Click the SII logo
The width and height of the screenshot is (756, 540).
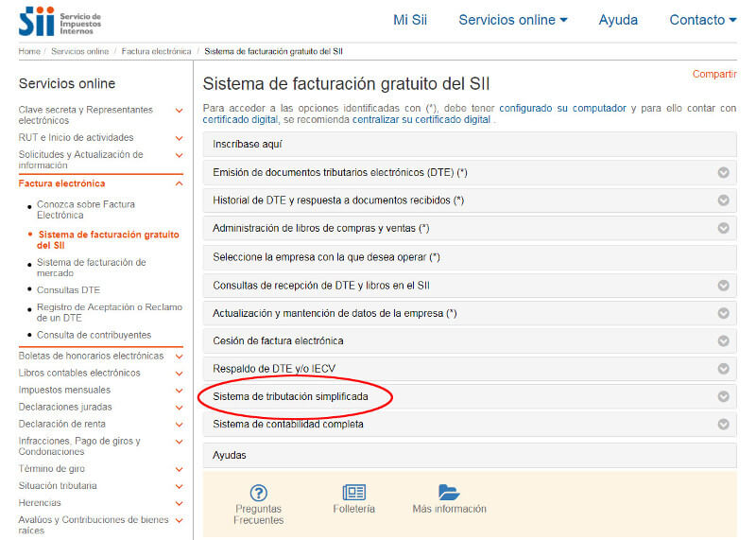[x=59, y=20]
